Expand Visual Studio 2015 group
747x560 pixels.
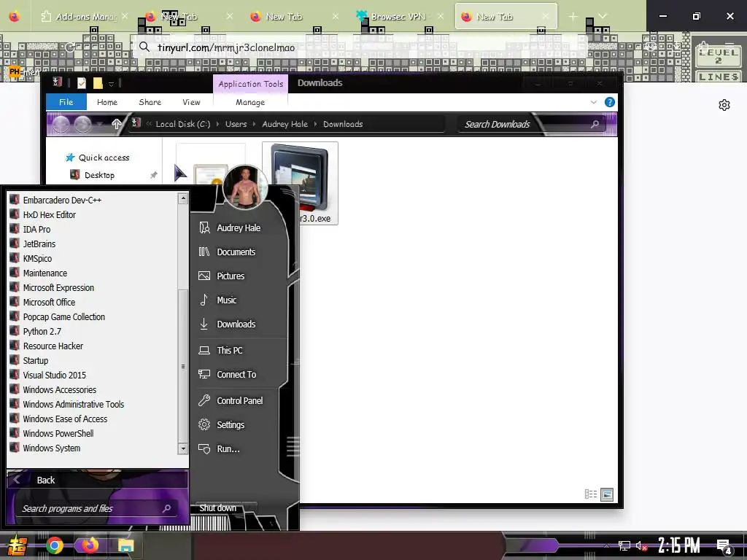(54, 376)
